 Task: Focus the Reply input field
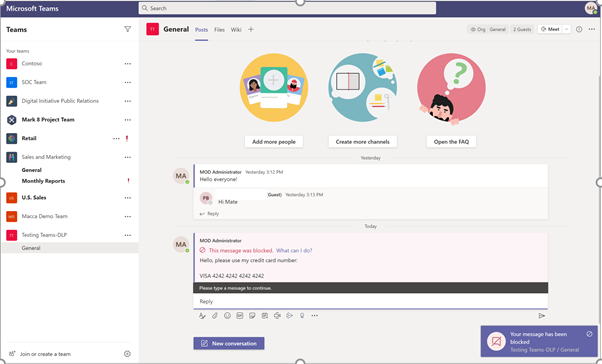tap(370, 301)
